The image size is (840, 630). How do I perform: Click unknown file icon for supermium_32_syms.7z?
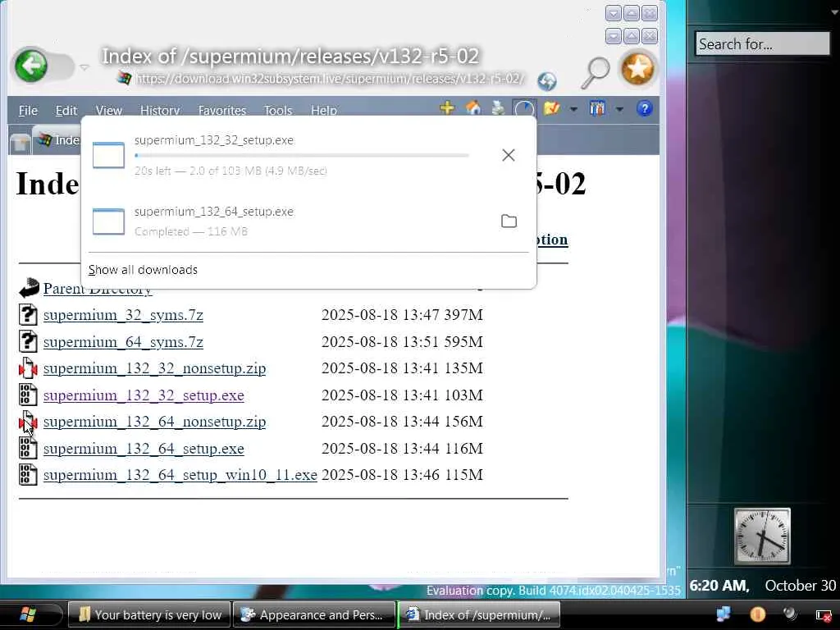click(28, 314)
